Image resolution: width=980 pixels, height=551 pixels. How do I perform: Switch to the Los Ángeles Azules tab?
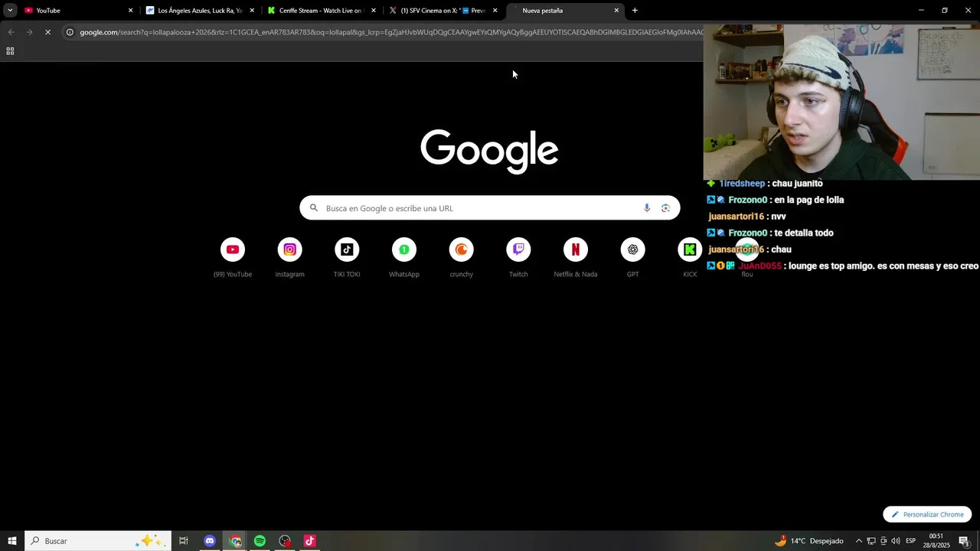[x=199, y=11]
